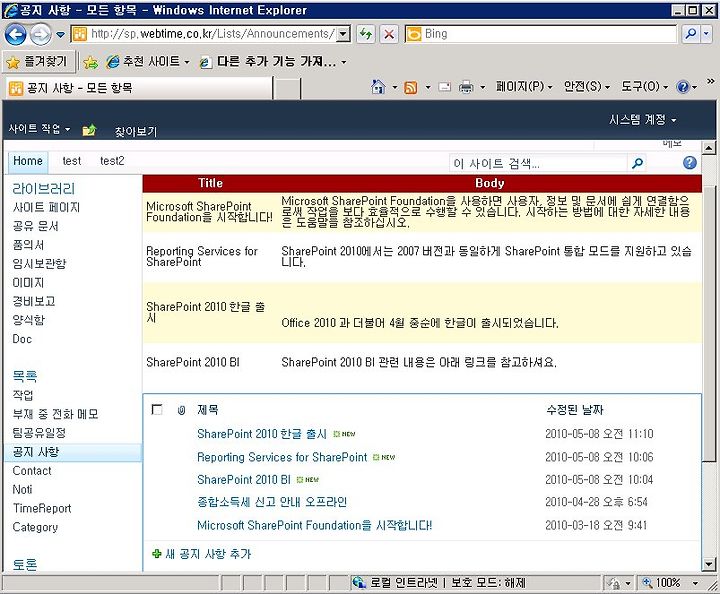Click the Print icon
720x594 pixels.
click(x=466, y=87)
